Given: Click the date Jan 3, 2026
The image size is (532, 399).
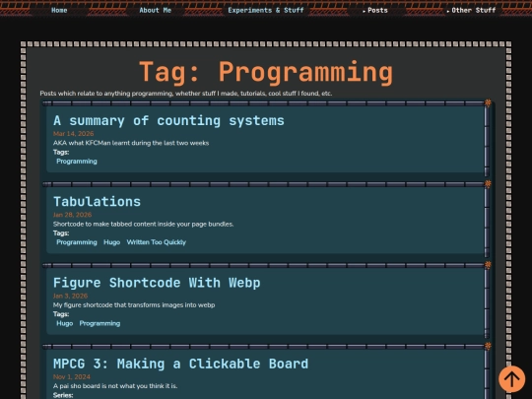Looking at the screenshot, I should tap(70, 296).
